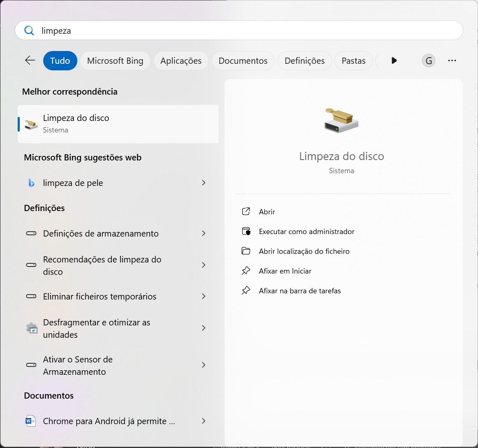Click the Desfragmentar e otimizar icon
This screenshot has height=448, width=478.
(x=32, y=328)
